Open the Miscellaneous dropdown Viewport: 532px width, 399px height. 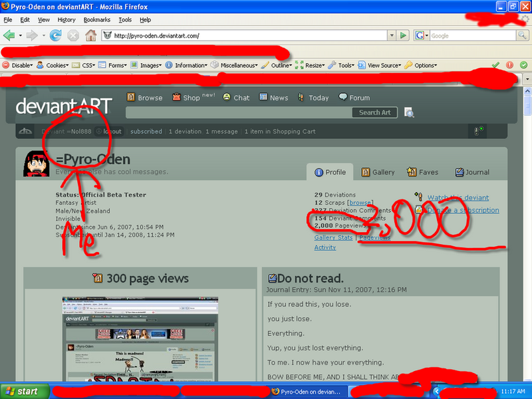click(234, 65)
